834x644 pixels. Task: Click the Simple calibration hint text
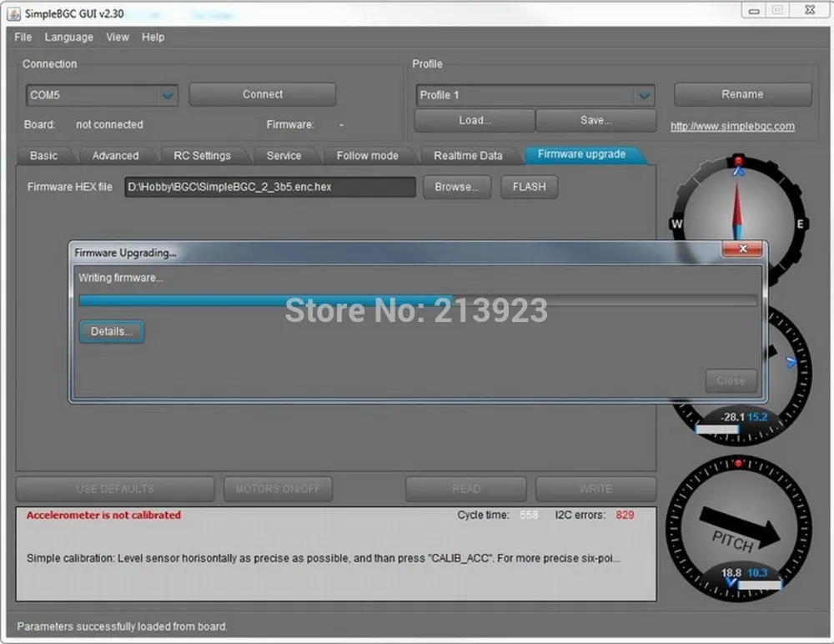pyautogui.click(x=324, y=558)
